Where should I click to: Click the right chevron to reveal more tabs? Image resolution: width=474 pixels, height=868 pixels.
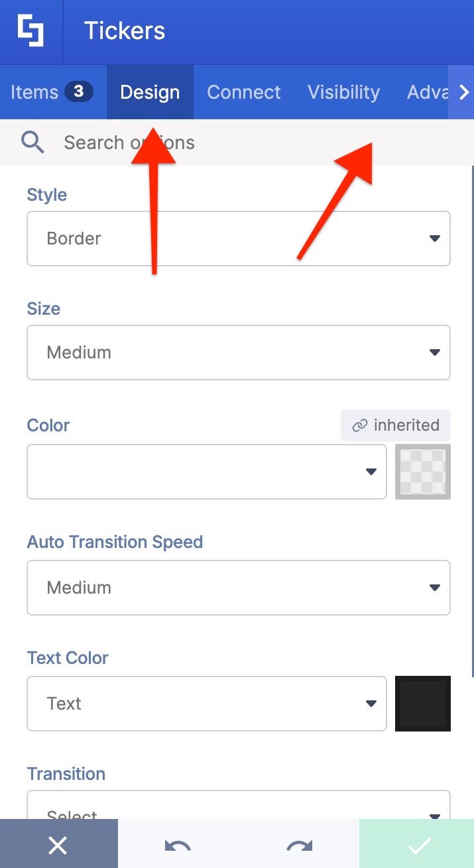463,92
